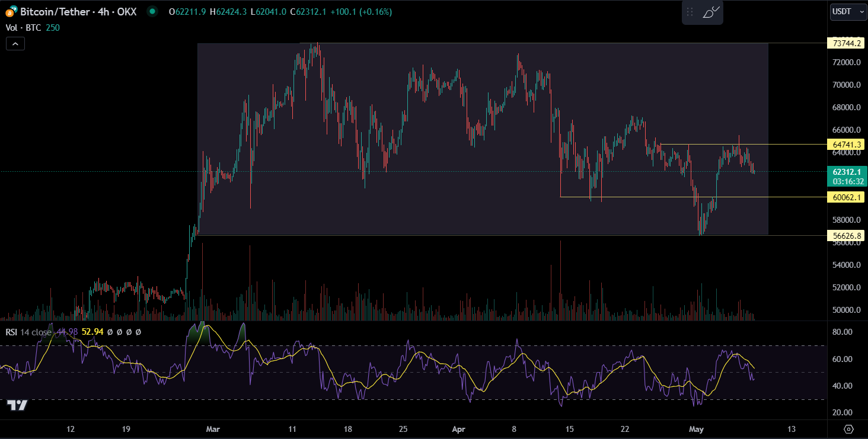Click the Bitcoin/Tether coin logo icon
Image resolution: width=868 pixels, height=439 pixels.
click(10, 11)
